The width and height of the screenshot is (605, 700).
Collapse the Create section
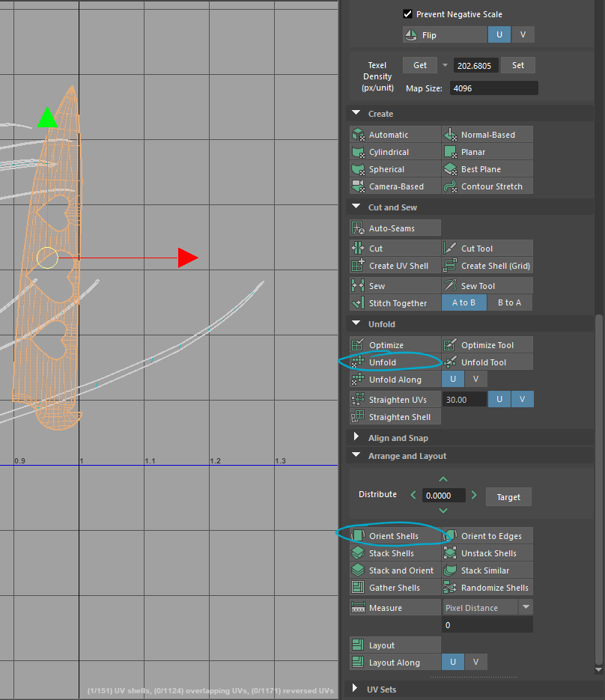[356, 113]
